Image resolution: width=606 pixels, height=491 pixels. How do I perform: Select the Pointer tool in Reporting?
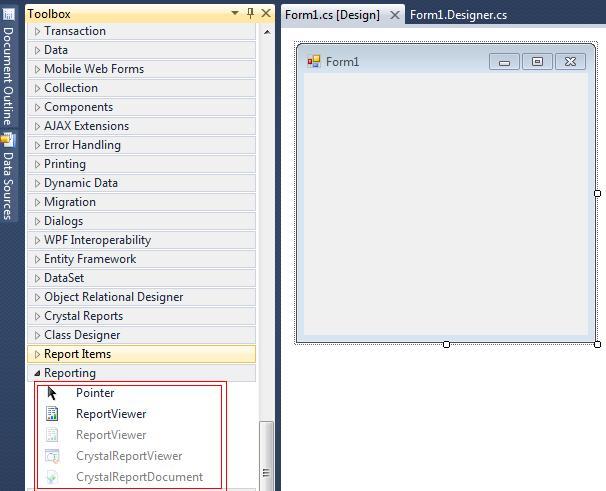(52, 393)
